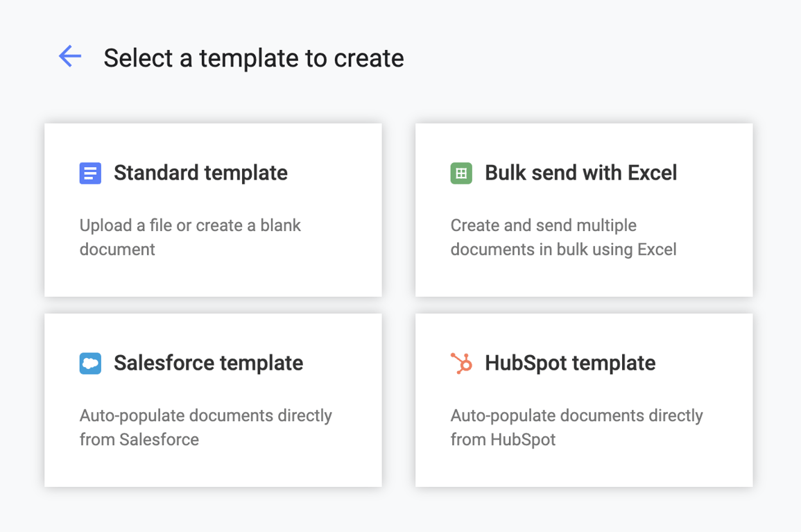This screenshot has height=532, width=801.
Task: Click the Salesforce template icon badge
Action: pyautogui.click(x=90, y=362)
